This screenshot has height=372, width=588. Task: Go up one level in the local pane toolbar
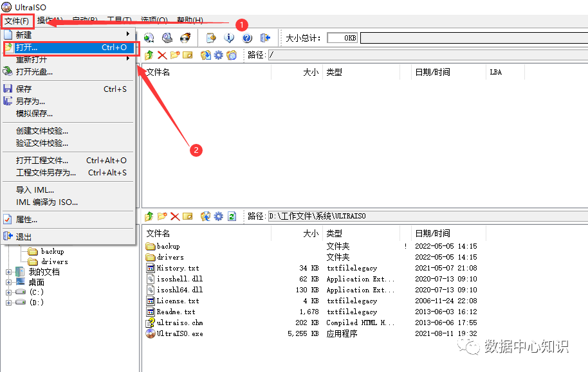(149, 216)
